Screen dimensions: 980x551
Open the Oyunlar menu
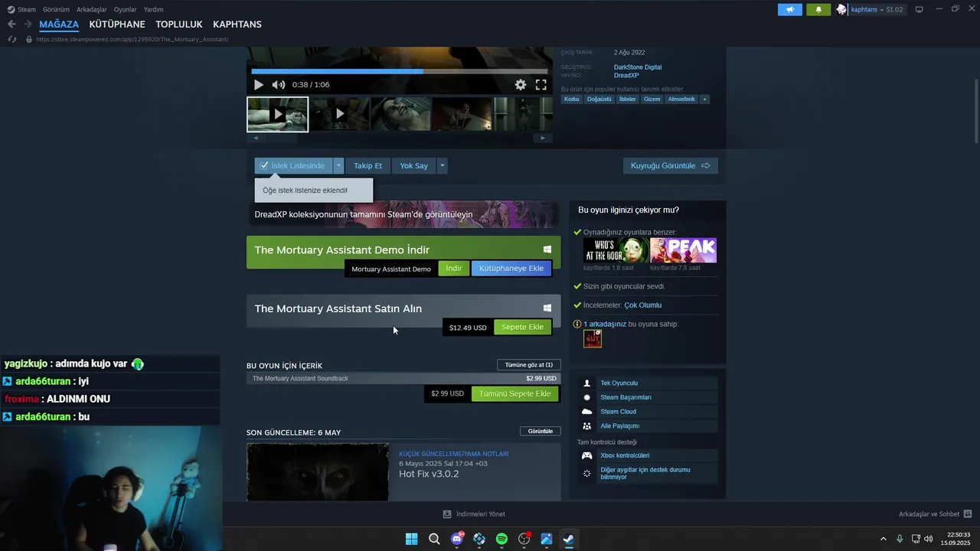coord(126,9)
